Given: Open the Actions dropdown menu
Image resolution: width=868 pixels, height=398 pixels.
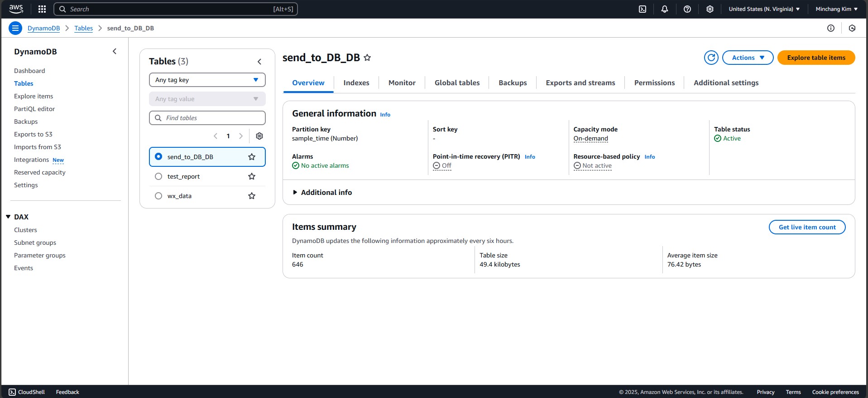Looking at the screenshot, I should click(748, 58).
